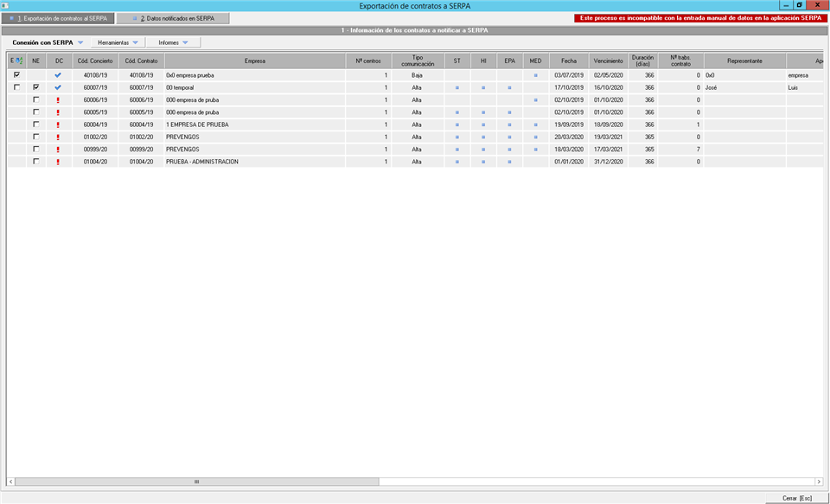Viewport: 830px width, 504px height.
Task: Click red exclamation mark for contract 60006/19
Action: (x=58, y=100)
